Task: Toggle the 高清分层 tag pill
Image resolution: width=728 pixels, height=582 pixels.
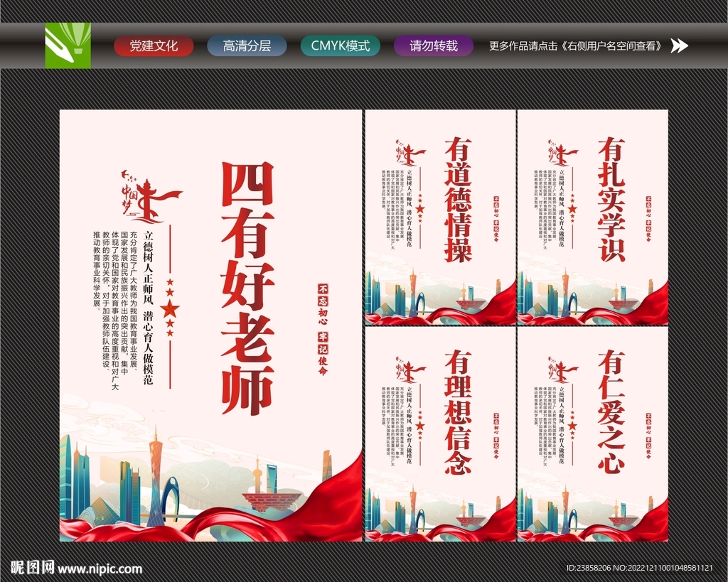Action: tap(247, 46)
